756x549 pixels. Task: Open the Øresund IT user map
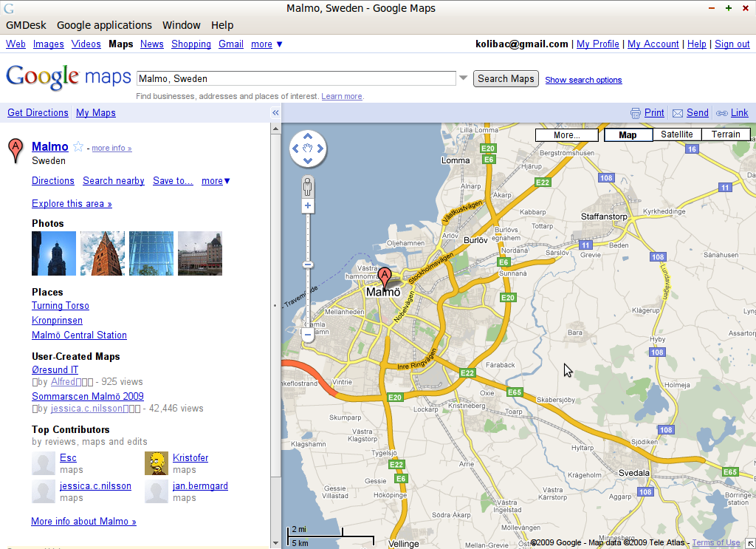(55, 370)
